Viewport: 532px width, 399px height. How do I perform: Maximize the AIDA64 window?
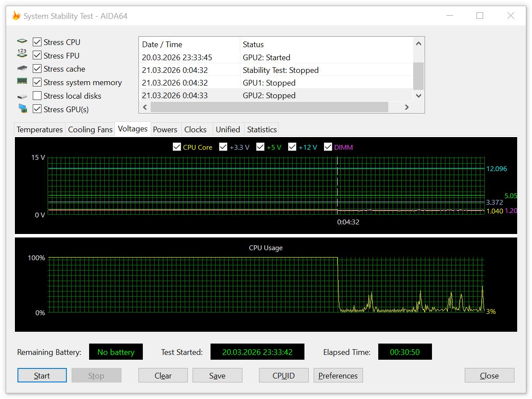click(480, 16)
